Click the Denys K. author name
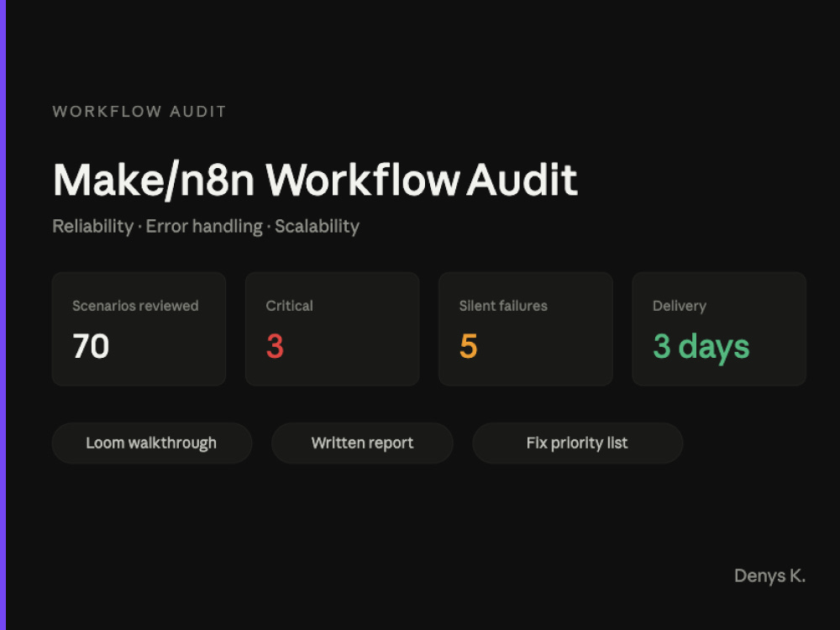 click(x=769, y=576)
